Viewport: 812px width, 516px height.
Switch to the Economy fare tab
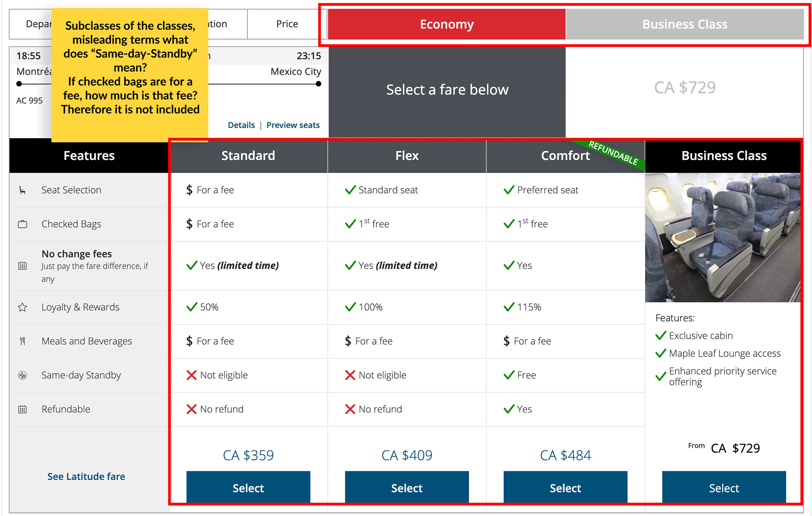pyautogui.click(x=447, y=25)
